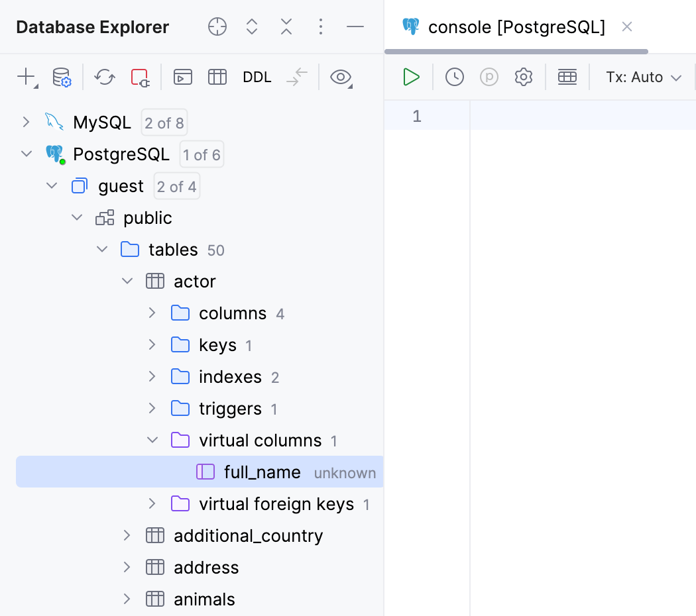
Task: Close the console [PostgreSQL] tab
Action: pos(626,27)
